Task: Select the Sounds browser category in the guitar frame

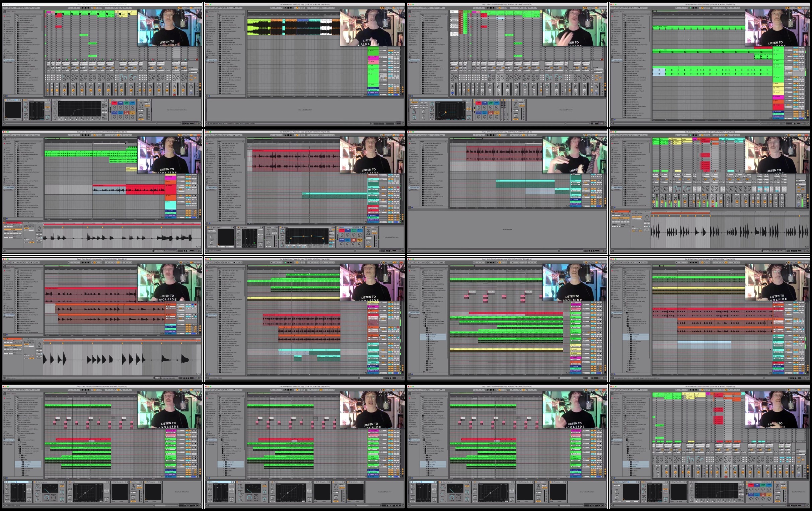Action: [x=412, y=150]
